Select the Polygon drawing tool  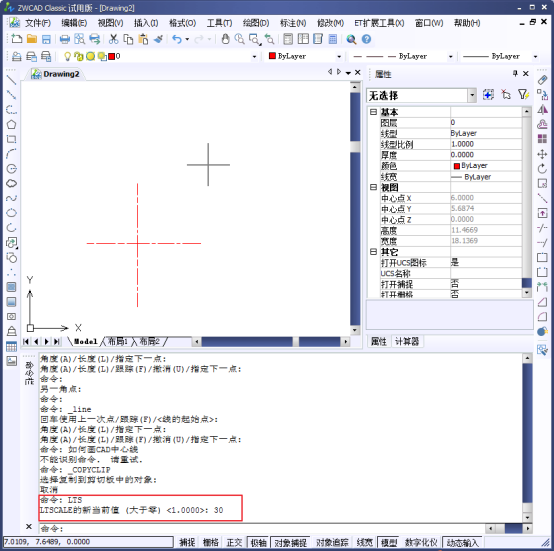(x=11, y=124)
